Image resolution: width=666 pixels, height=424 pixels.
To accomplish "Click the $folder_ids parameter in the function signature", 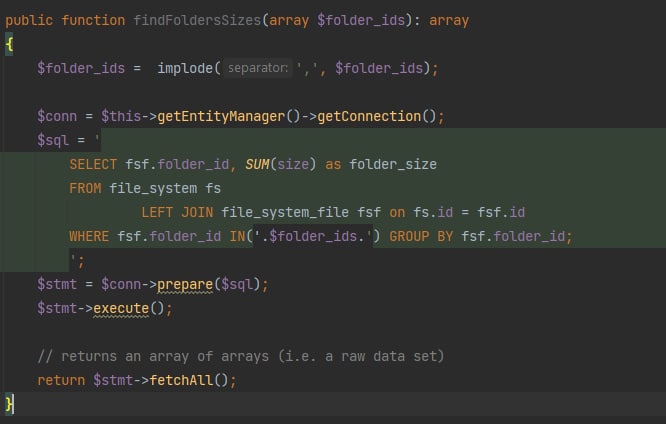I will pos(361,20).
